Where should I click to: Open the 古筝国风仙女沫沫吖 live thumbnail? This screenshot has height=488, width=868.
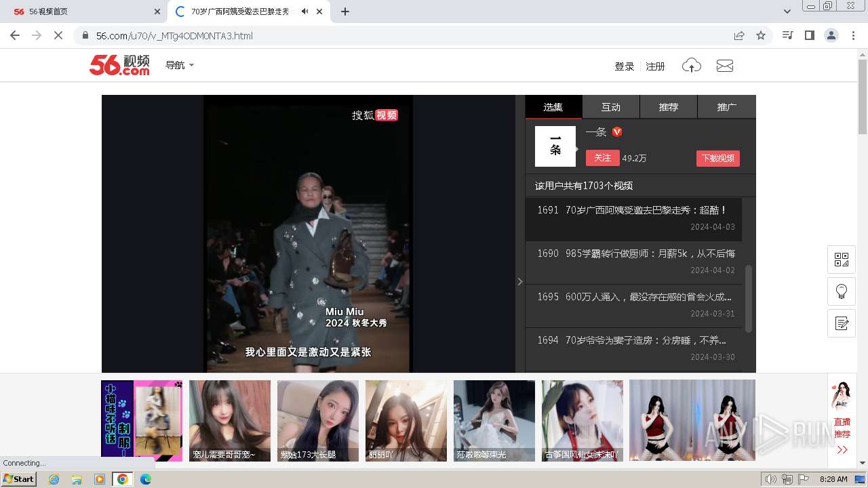[583, 421]
